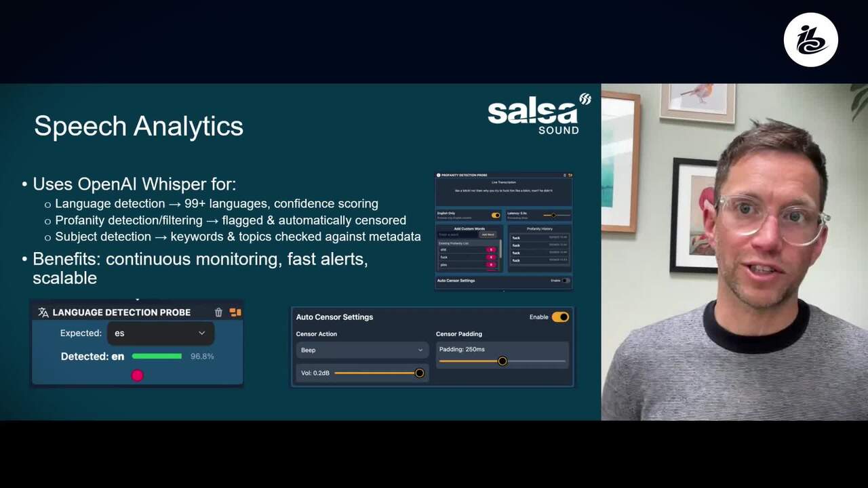Open the Expected language dropdown showing es
This screenshot has height=488, width=868.
click(161, 333)
